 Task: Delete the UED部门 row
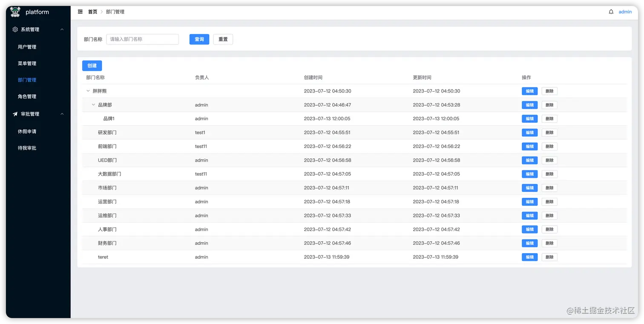[x=549, y=160]
